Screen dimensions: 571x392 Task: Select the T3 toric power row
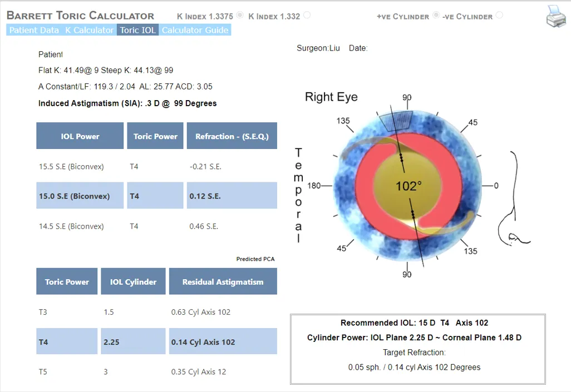[156, 312]
